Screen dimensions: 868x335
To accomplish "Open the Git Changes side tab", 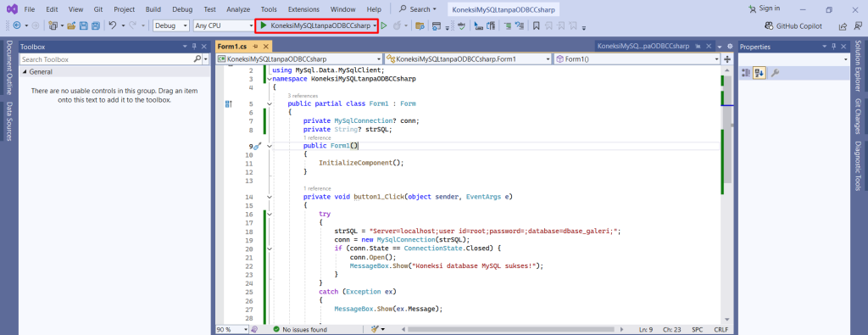I will [857, 116].
